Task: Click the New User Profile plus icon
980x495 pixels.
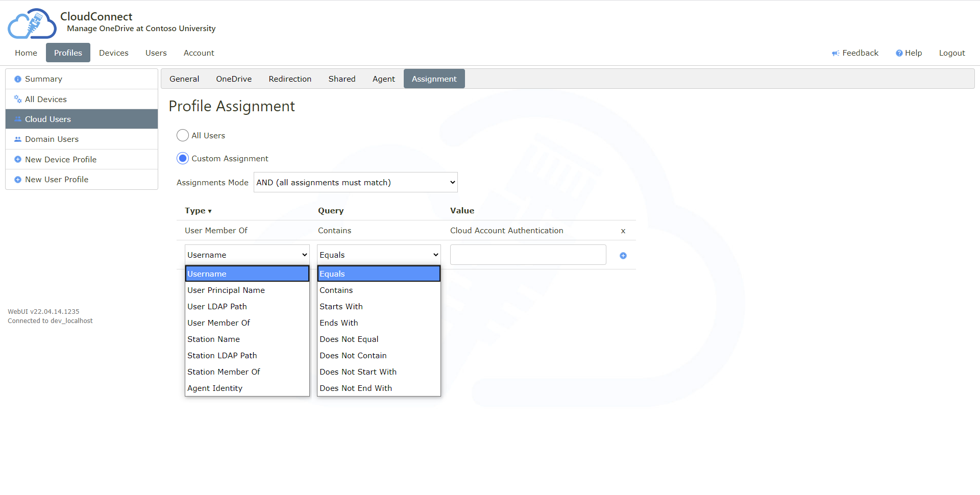Action: coord(18,180)
